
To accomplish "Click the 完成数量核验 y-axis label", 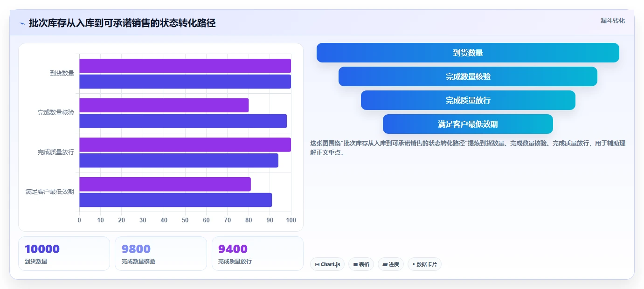I will (56, 113).
